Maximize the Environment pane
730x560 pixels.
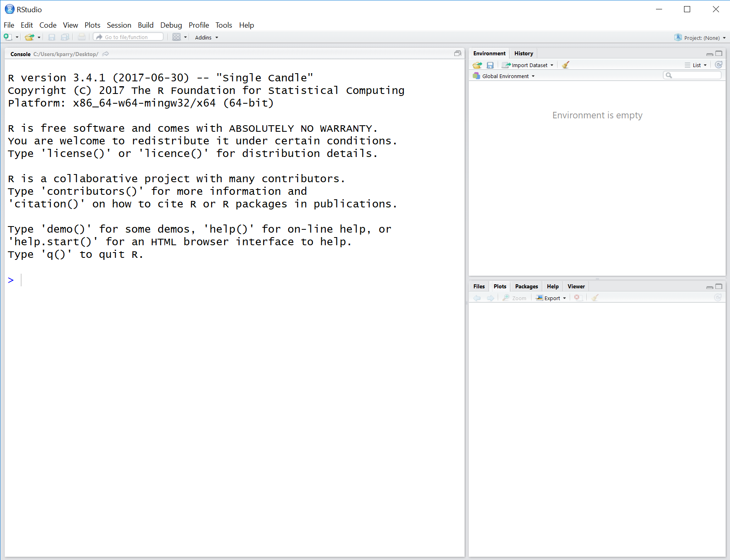coord(719,53)
